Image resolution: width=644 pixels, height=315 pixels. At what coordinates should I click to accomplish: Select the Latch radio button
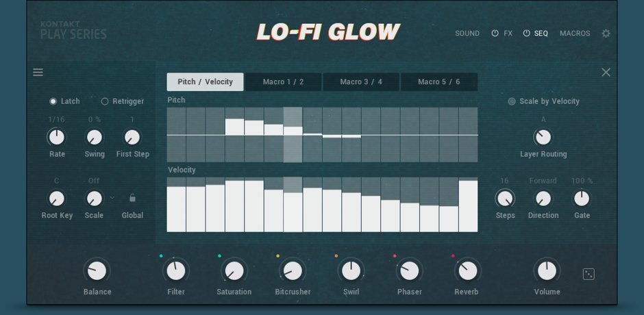53,101
